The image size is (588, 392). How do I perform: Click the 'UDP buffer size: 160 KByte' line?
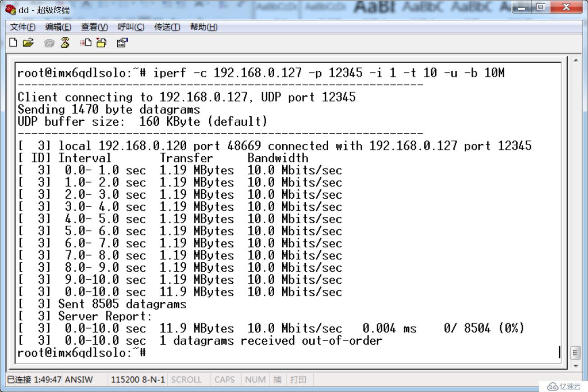(x=142, y=122)
